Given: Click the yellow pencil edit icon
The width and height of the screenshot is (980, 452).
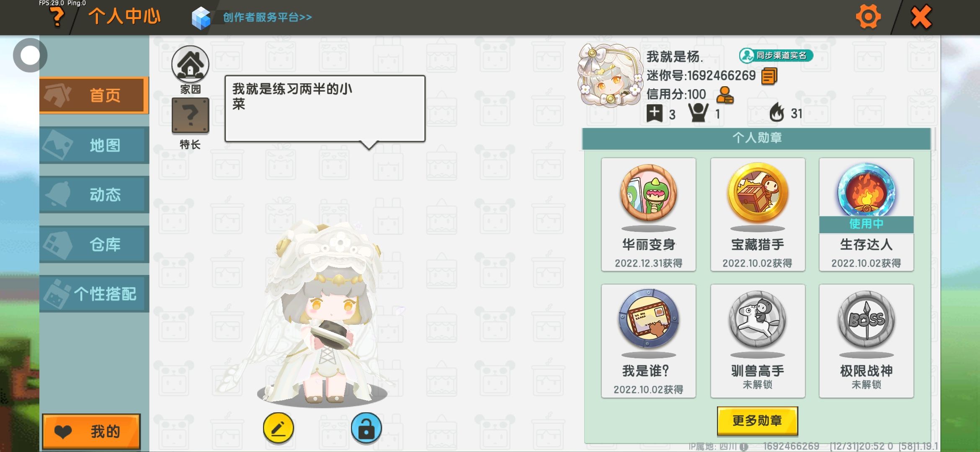Looking at the screenshot, I should [x=279, y=428].
